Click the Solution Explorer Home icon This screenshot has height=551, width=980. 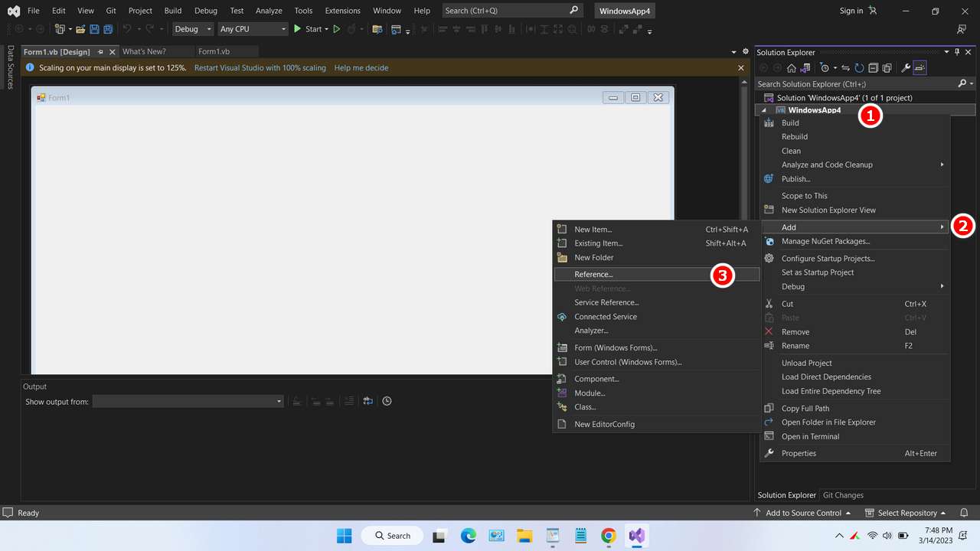[x=791, y=68]
